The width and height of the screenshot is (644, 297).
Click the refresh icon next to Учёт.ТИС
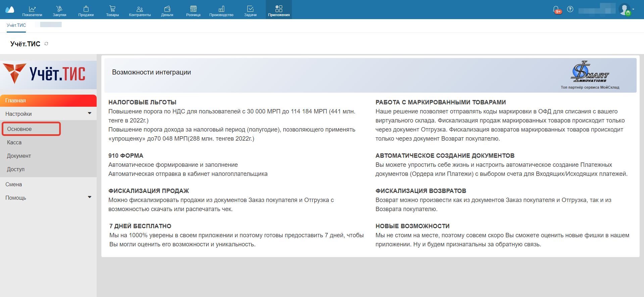(46, 44)
